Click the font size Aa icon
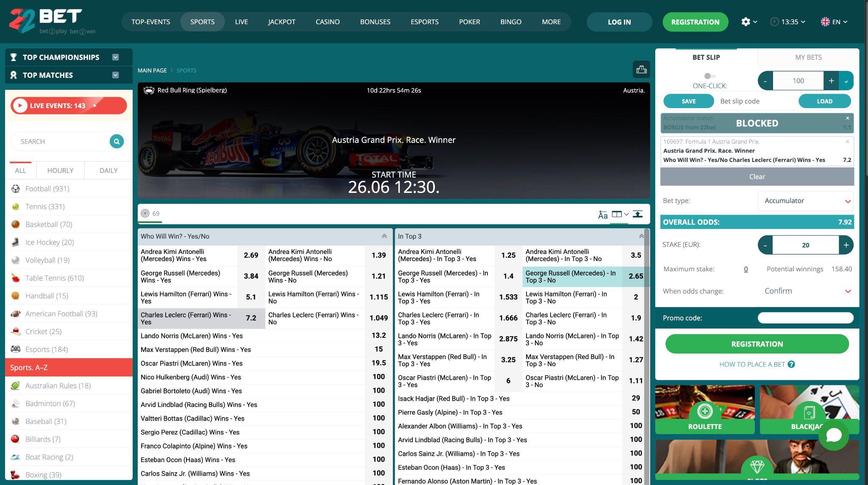Image resolution: width=868 pixels, height=485 pixels. (602, 215)
